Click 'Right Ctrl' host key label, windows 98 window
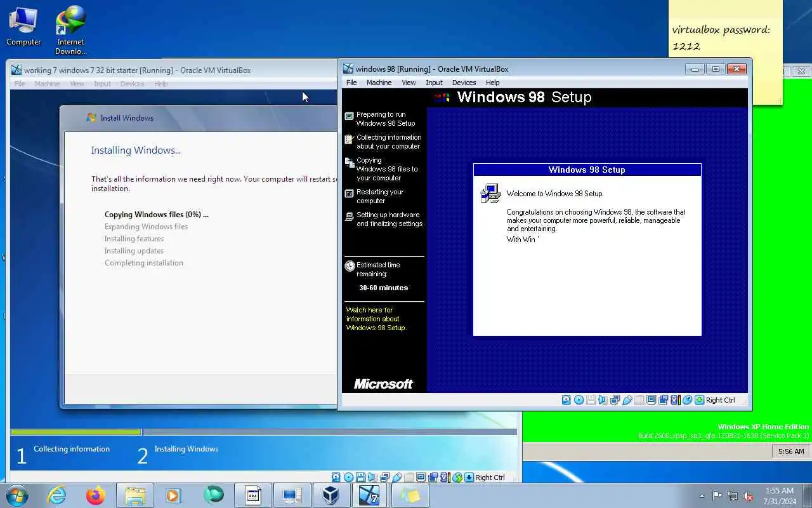This screenshot has width=812, height=508. coord(720,400)
